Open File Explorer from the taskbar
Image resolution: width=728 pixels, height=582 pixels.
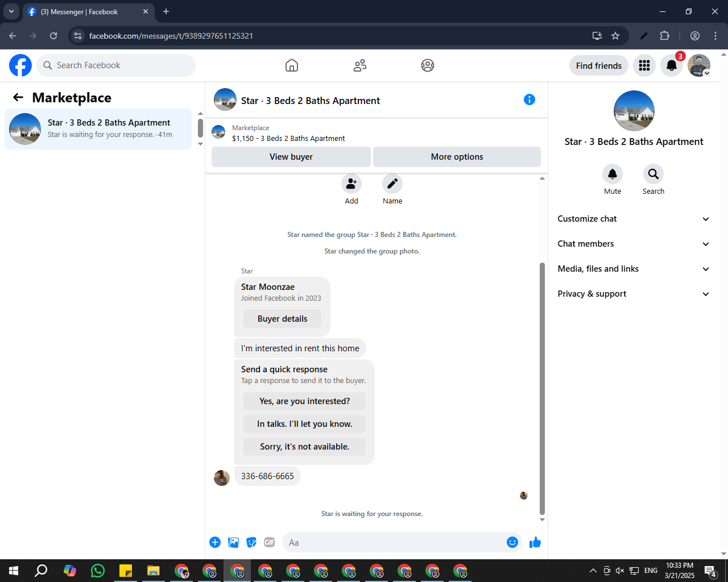[154, 571]
